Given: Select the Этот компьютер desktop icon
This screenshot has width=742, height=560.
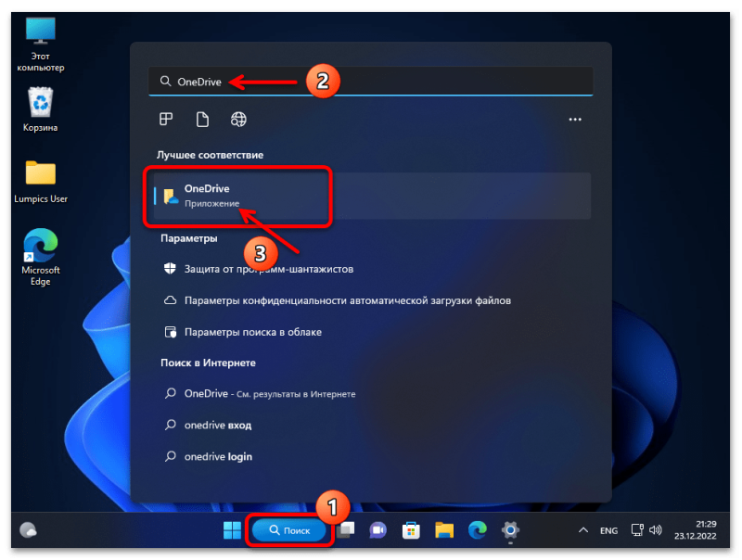Looking at the screenshot, I should pyautogui.click(x=40, y=44).
